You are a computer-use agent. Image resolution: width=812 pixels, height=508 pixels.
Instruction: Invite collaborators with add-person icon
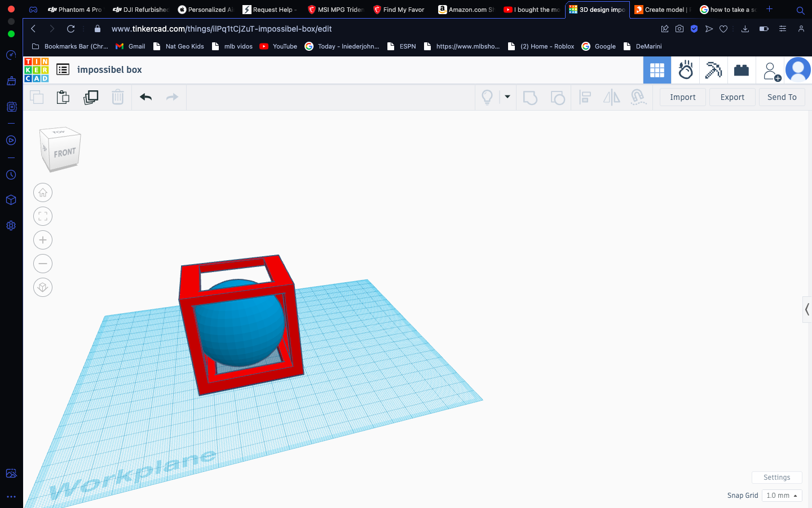pyautogui.click(x=771, y=71)
